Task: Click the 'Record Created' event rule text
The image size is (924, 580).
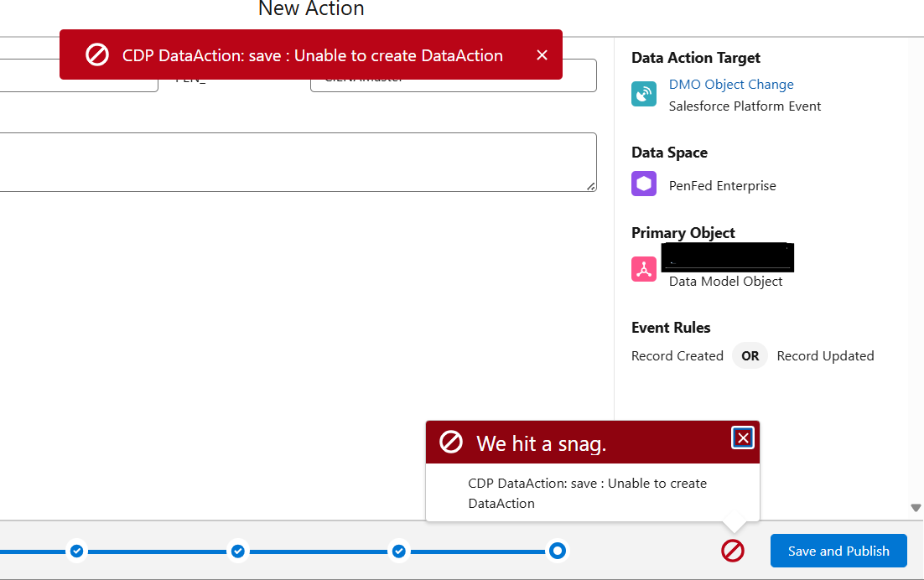Action: click(677, 355)
